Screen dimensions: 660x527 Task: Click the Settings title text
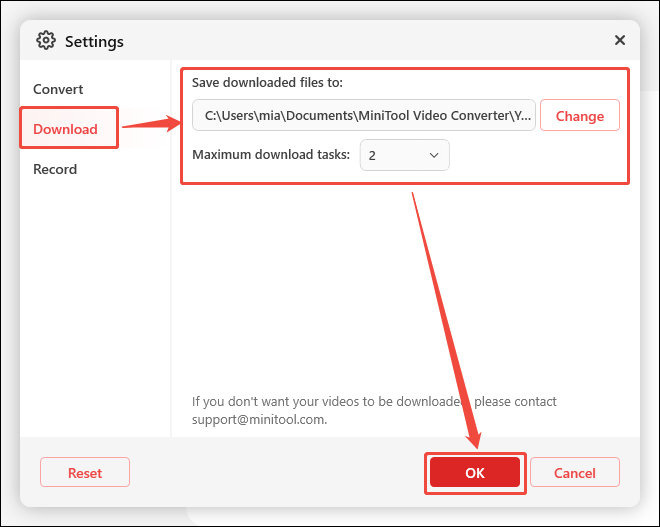tap(94, 41)
